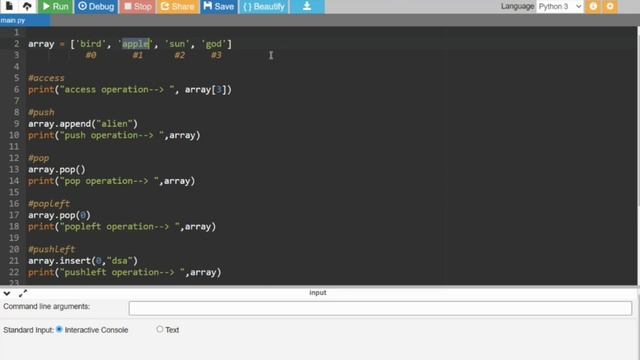640x360 pixels.
Task: Click the #access comment line
Action: 46,78
